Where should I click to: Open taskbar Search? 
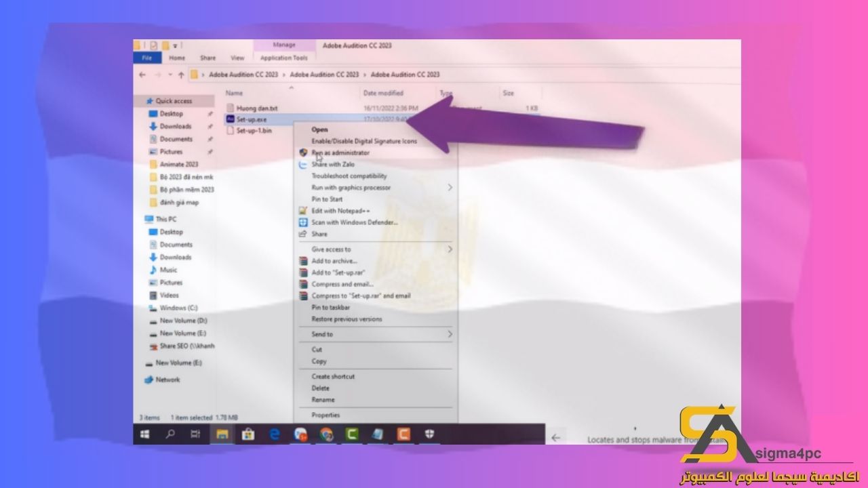point(170,434)
